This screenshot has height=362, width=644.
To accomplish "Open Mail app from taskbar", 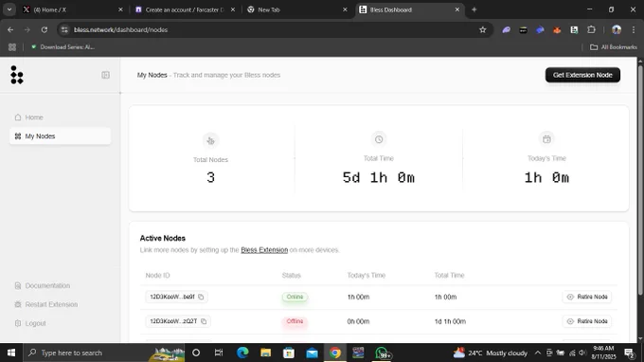I will [x=312, y=353].
